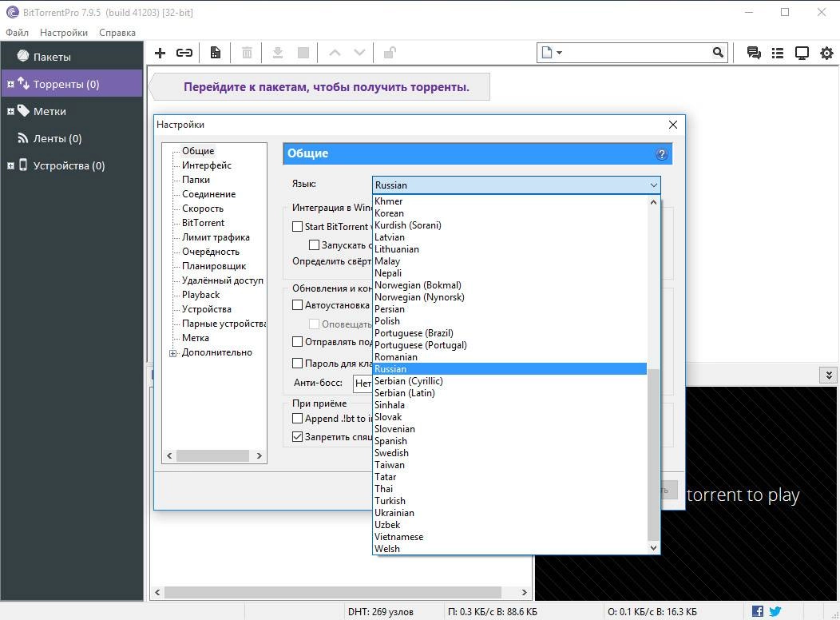Open the Интерфейс settings page
This screenshot has width=840, height=620.
click(x=206, y=165)
